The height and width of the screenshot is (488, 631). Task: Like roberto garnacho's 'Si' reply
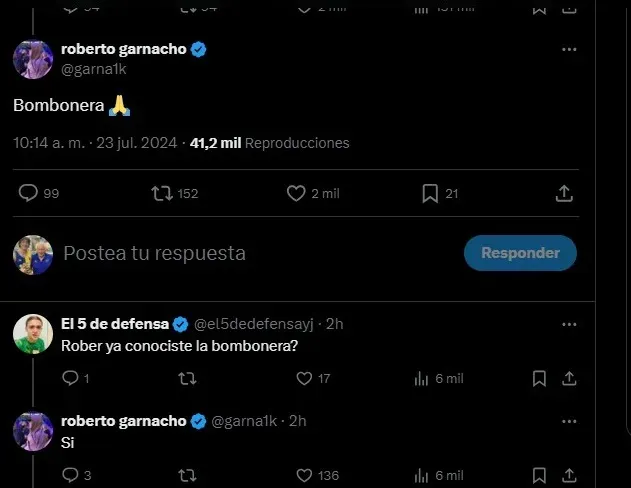[x=305, y=476]
